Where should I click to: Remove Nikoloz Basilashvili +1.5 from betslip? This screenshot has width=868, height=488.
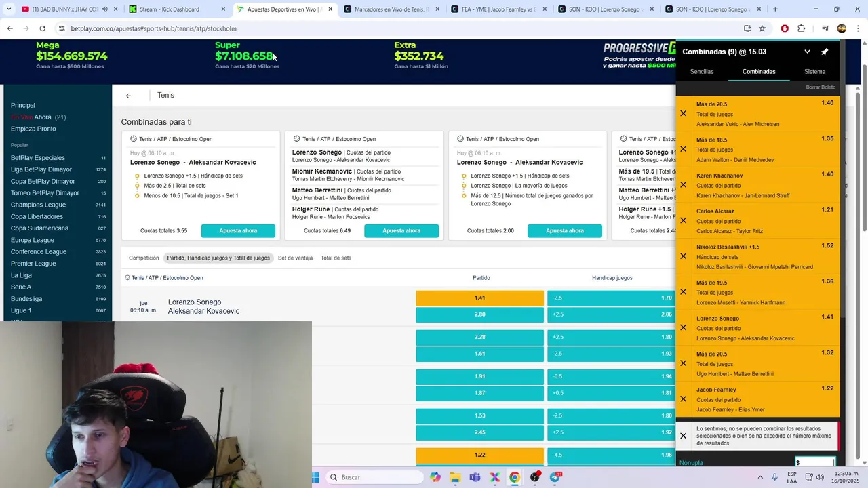pyautogui.click(x=684, y=256)
